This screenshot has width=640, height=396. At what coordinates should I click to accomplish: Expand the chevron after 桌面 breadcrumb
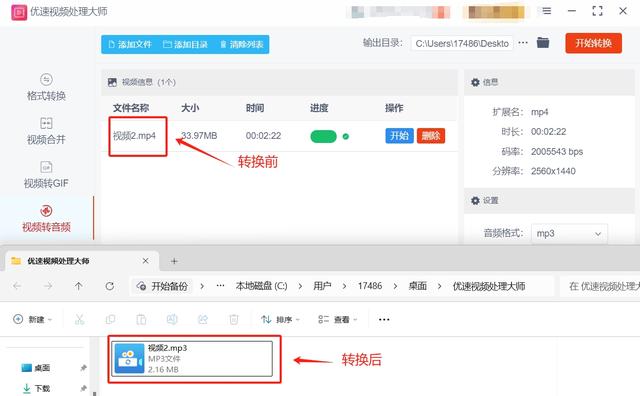click(440, 286)
